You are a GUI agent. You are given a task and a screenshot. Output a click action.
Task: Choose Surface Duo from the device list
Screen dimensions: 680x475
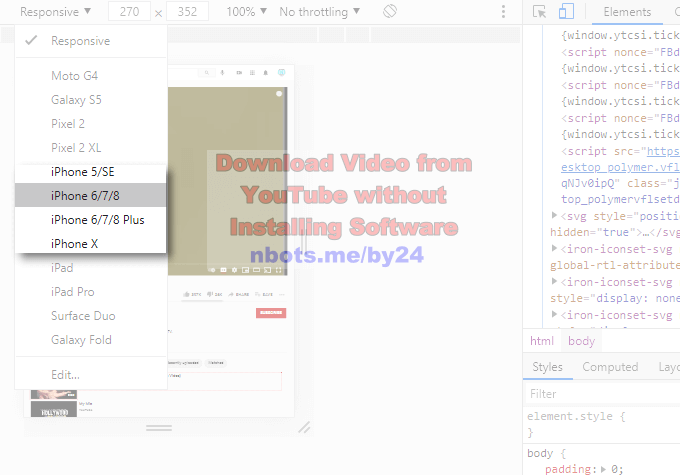click(91, 316)
